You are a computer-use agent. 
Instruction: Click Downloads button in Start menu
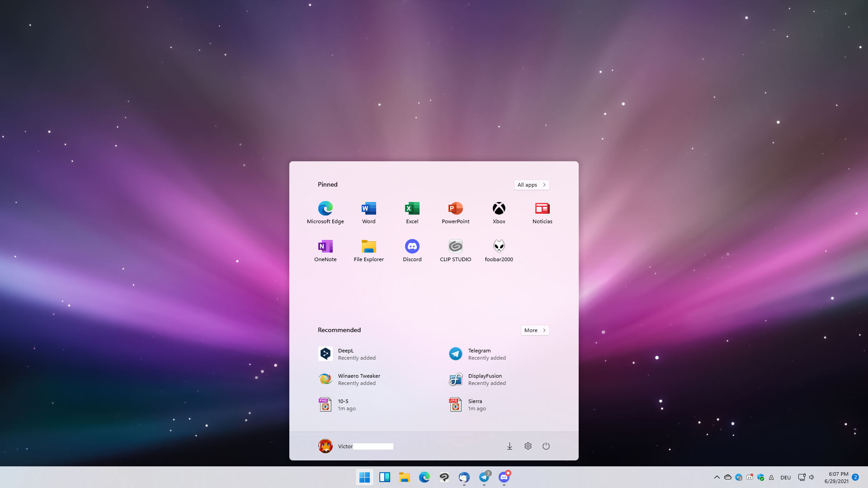click(509, 446)
